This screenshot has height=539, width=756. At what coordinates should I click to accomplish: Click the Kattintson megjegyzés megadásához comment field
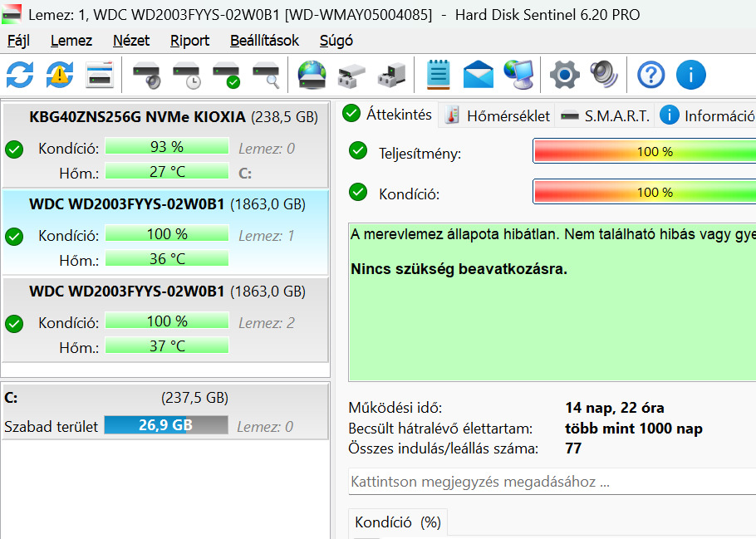(552, 482)
